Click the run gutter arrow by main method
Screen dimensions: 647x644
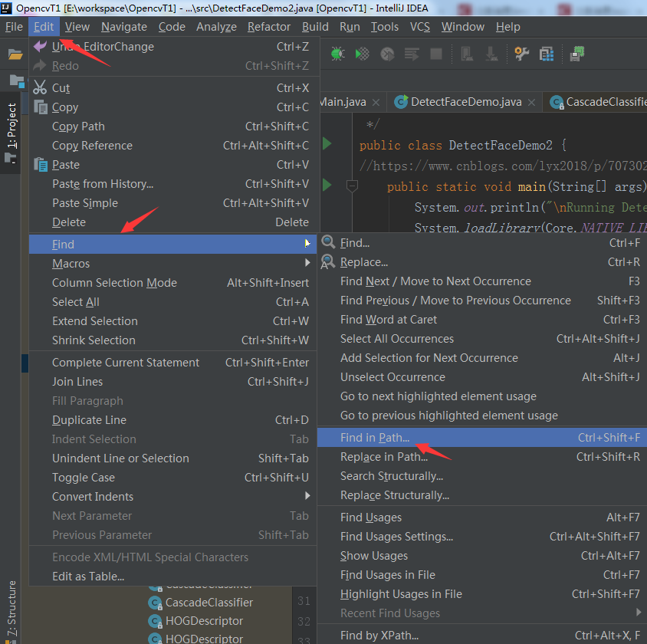(327, 185)
